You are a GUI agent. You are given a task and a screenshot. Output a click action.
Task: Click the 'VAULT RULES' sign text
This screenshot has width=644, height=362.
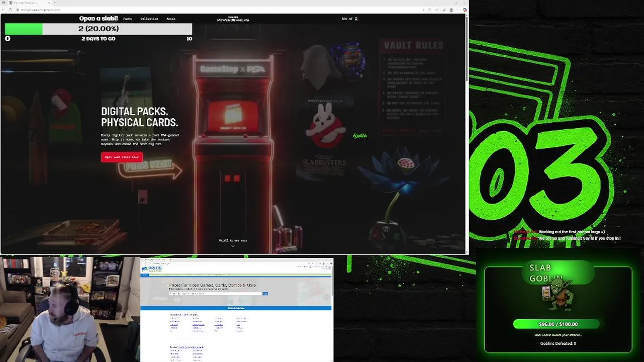pos(413,46)
